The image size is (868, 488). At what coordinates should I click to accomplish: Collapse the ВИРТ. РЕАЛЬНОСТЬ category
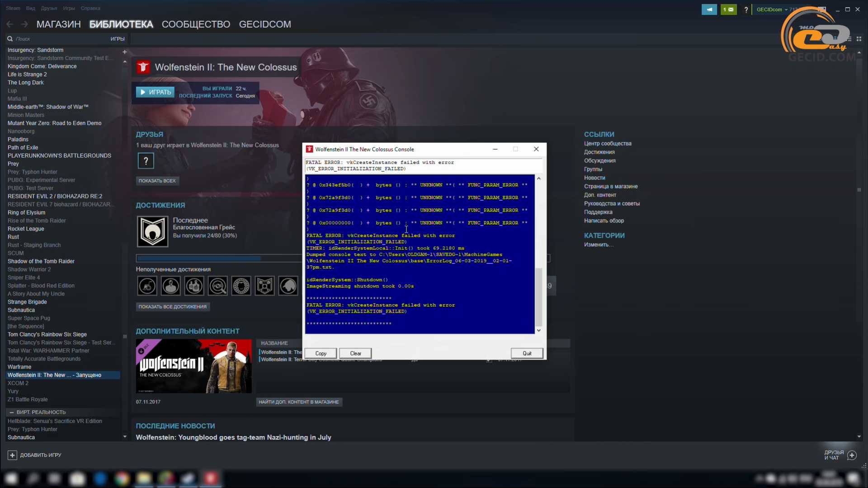(x=12, y=413)
